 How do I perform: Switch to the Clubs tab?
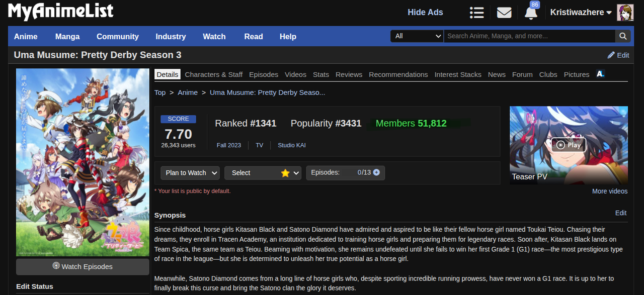click(x=548, y=74)
